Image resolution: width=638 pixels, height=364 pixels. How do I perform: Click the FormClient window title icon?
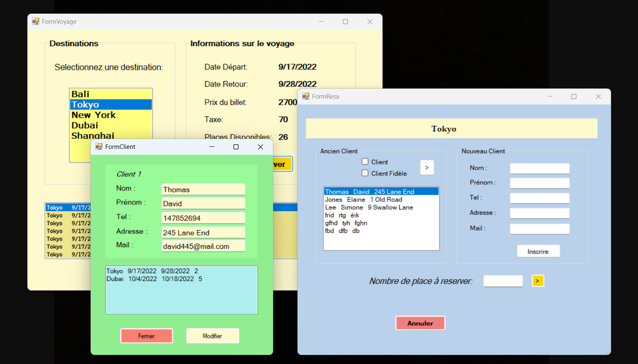tap(99, 147)
